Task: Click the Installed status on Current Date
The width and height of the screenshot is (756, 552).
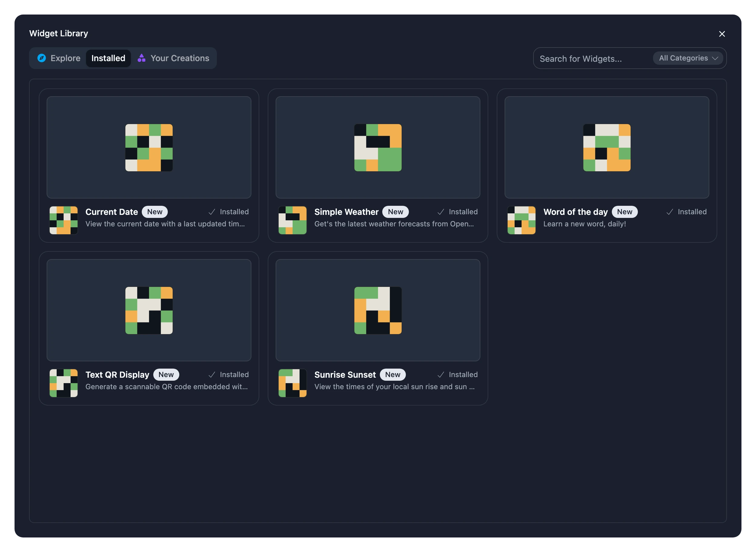Action: (x=229, y=212)
